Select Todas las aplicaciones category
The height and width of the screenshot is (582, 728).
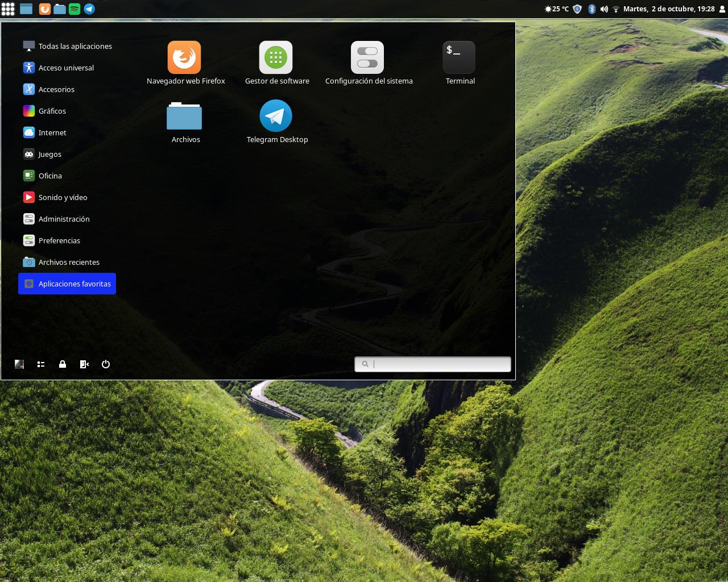[x=67, y=46]
